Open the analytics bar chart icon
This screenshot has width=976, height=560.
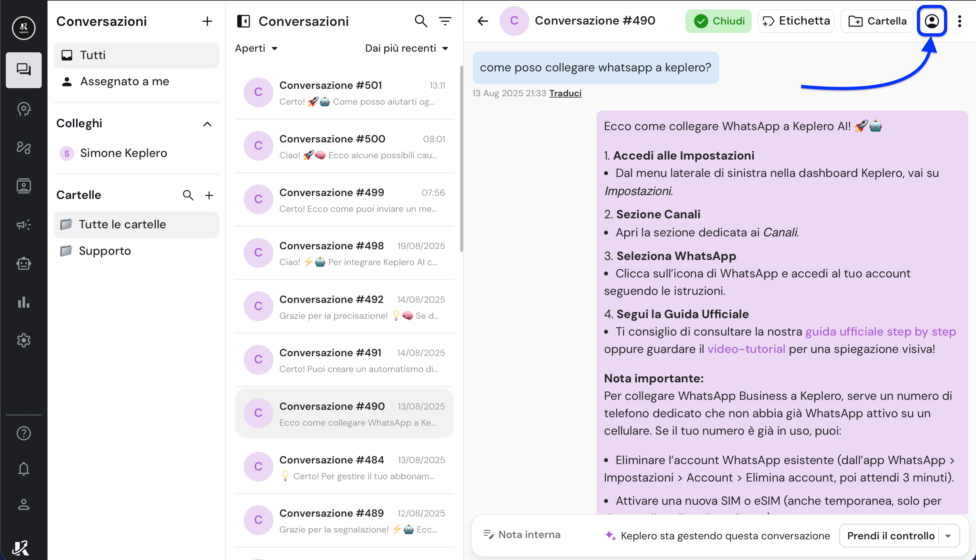(24, 302)
